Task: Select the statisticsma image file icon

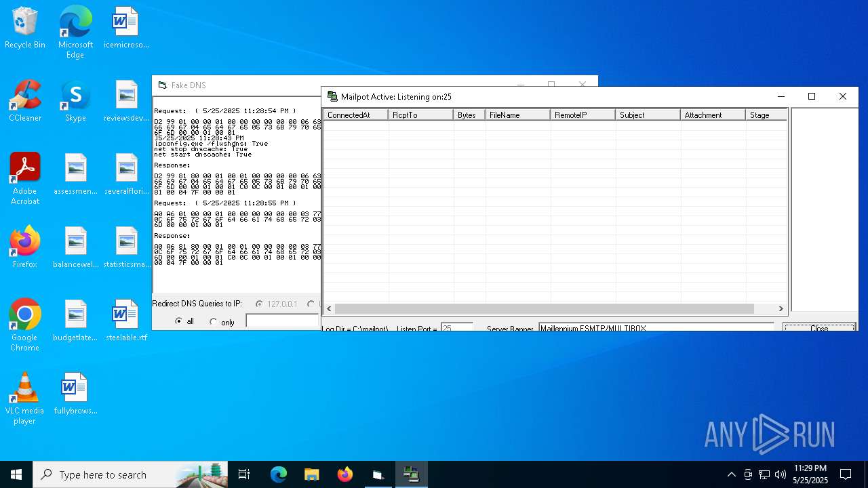Action: pos(126,247)
